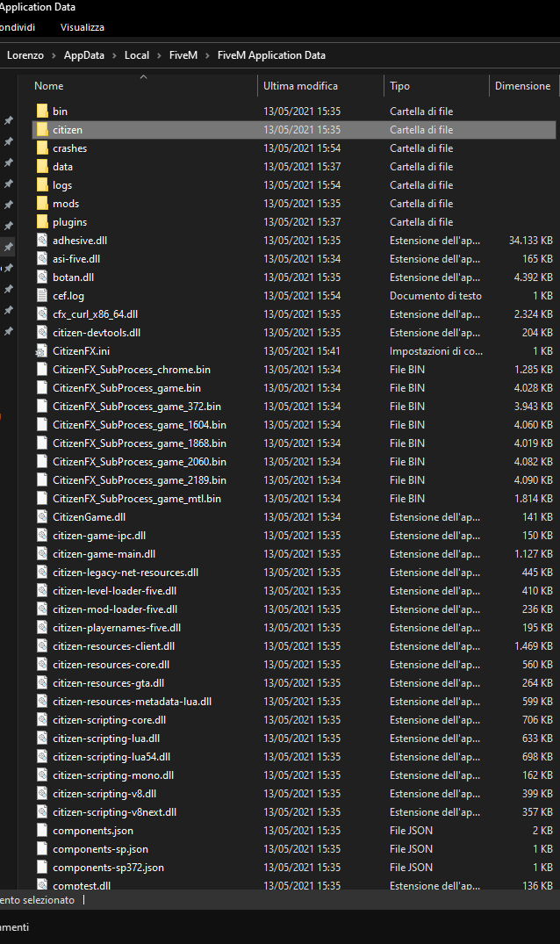Screen dimensions: 560x944
Task: Select file citizen-mod-loader-five.dll by name
Action: 115,609
